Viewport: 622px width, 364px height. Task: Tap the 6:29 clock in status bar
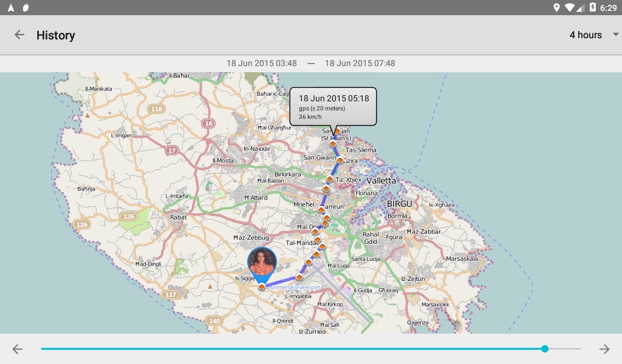pyautogui.click(x=609, y=7)
